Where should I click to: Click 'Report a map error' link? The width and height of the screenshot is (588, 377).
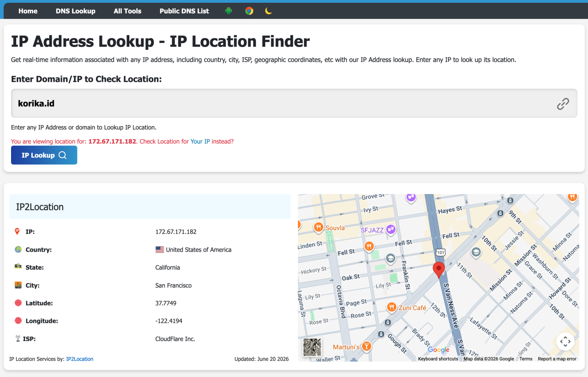[x=557, y=359]
